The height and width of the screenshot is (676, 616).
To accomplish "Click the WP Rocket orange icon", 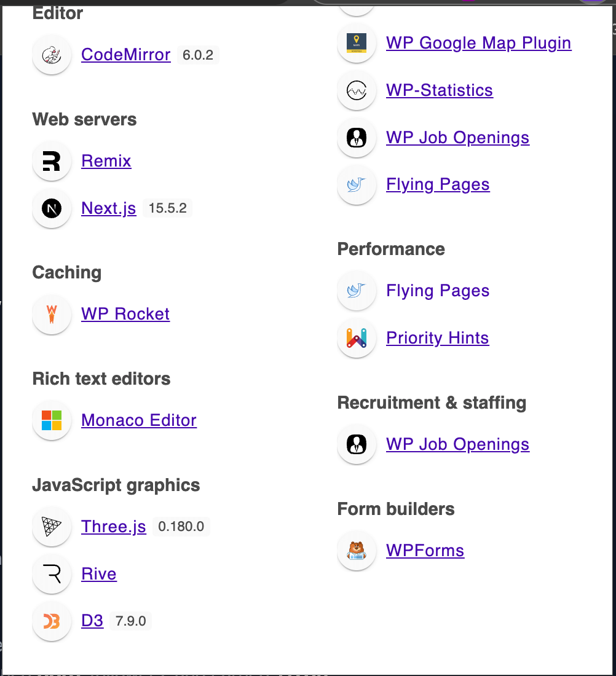I will coord(52,314).
